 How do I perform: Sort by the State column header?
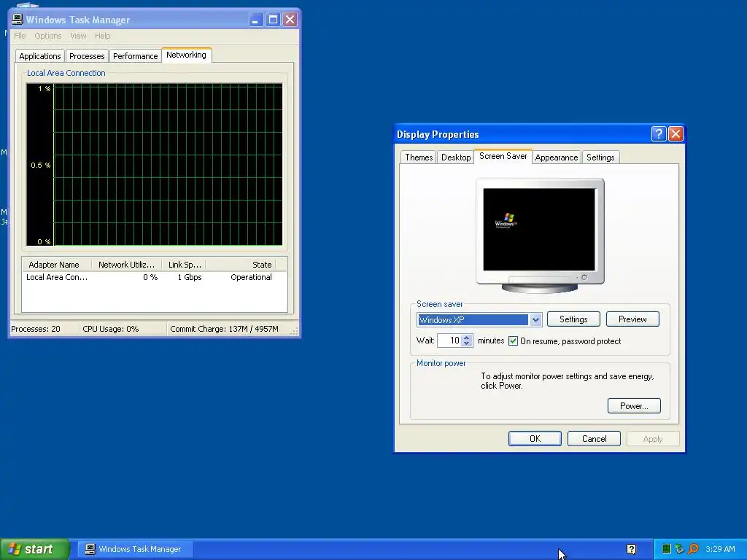coord(241,264)
